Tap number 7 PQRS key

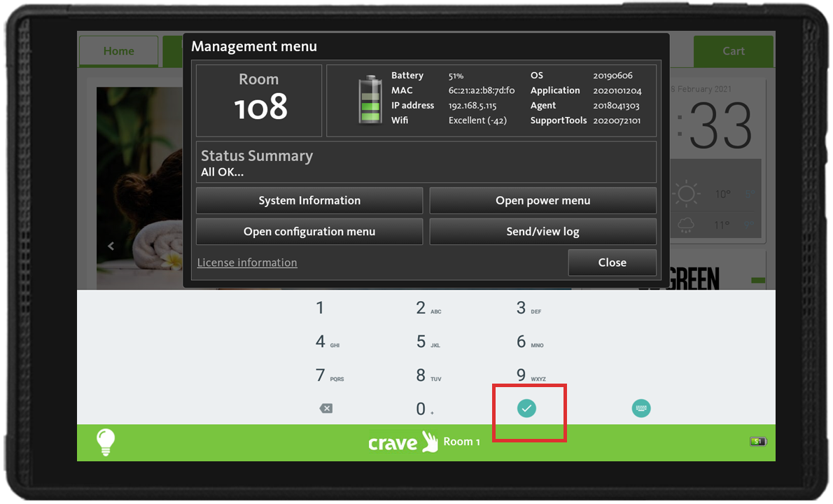click(329, 375)
